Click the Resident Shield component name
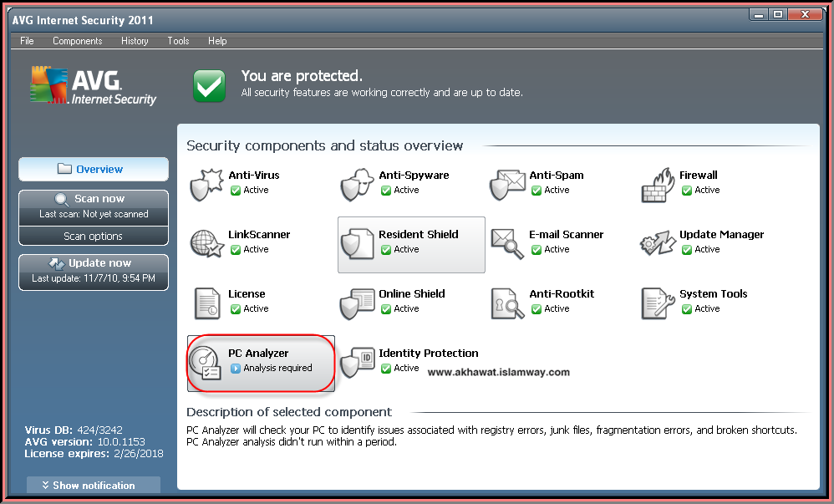834x504 pixels. [x=419, y=234]
